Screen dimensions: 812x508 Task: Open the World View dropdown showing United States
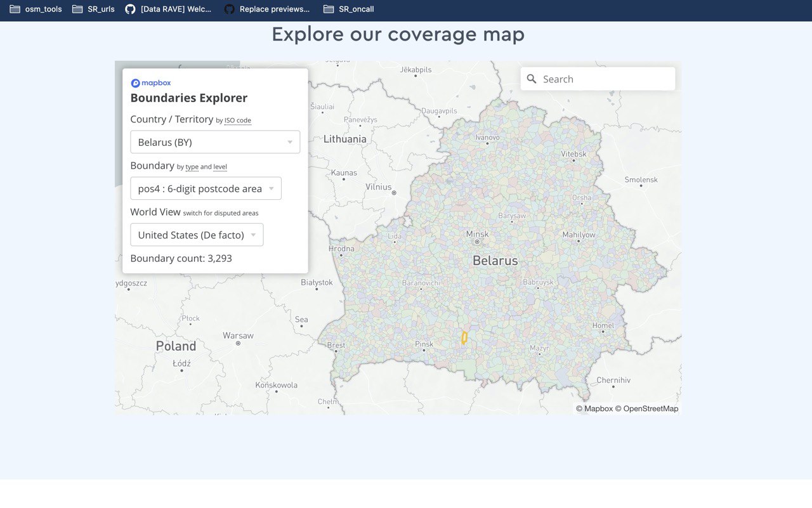pyautogui.click(x=197, y=235)
